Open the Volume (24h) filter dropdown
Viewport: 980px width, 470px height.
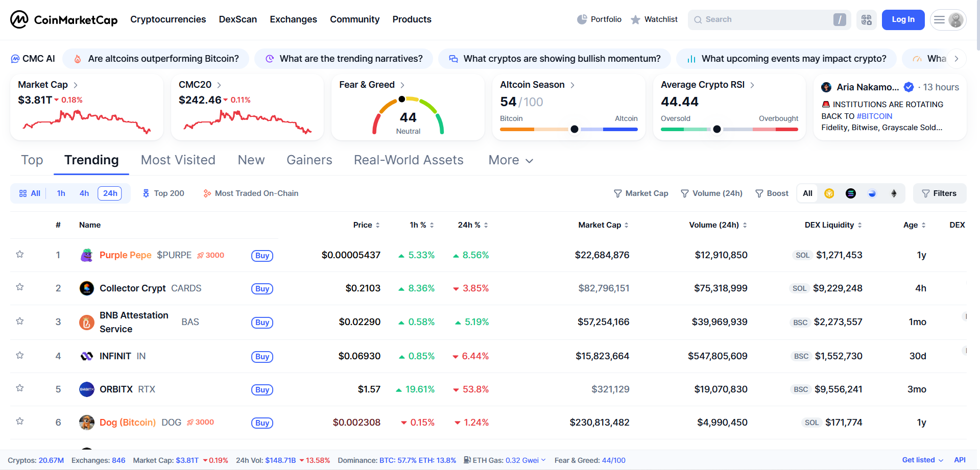point(711,193)
